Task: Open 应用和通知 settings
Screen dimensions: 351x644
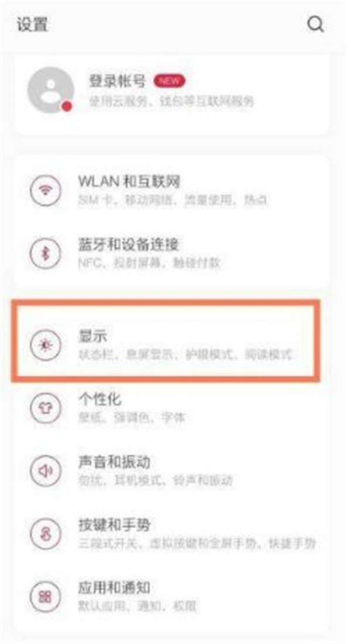Action: [x=172, y=596]
